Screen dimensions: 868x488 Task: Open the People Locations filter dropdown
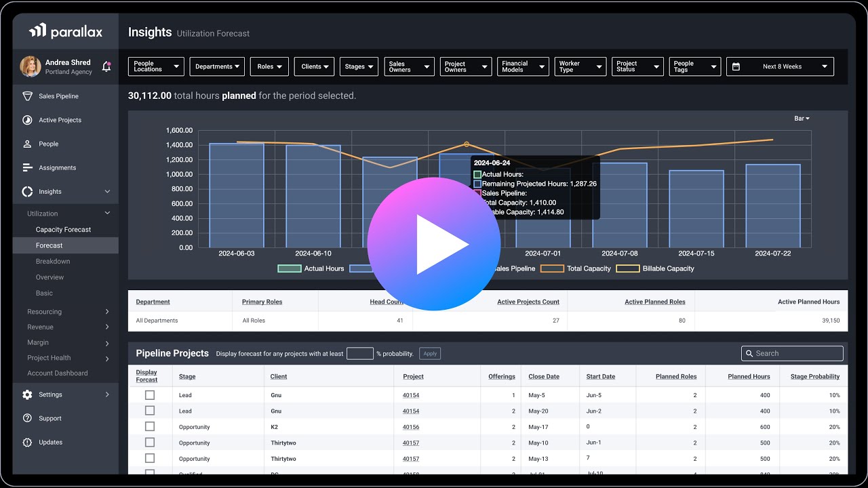(x=156, y=66)
